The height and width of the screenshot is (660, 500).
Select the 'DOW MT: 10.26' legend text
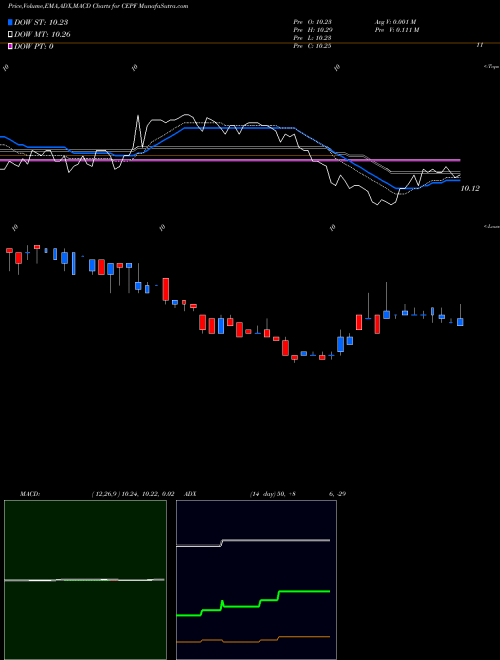pos(42,35)
